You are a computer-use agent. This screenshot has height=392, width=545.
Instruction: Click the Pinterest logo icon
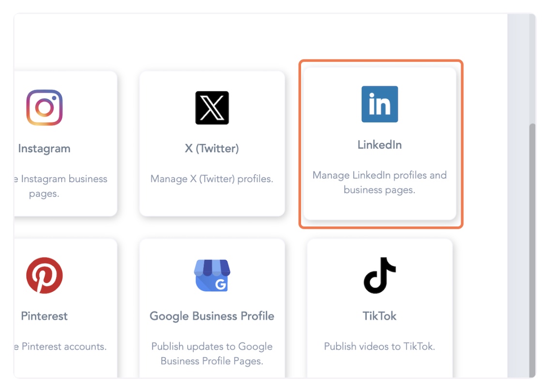(45, 275)
